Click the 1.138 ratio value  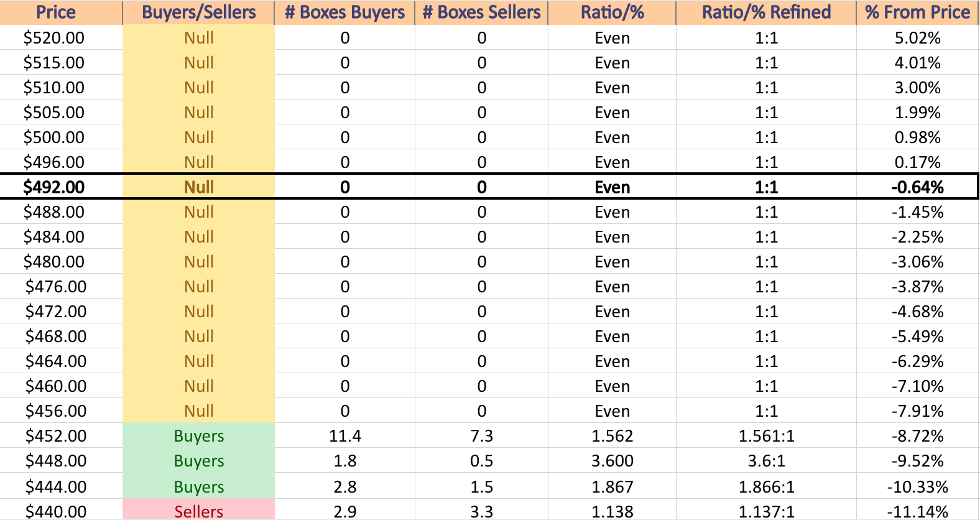[x=612, y=511]
